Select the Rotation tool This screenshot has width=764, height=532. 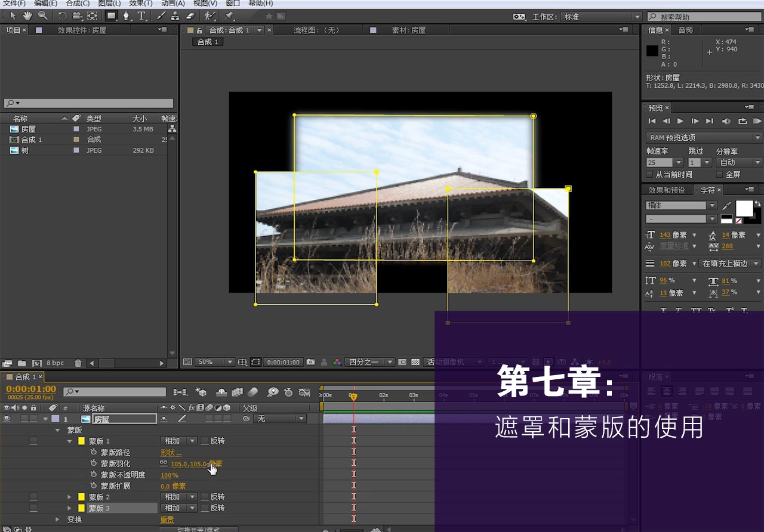63,16
